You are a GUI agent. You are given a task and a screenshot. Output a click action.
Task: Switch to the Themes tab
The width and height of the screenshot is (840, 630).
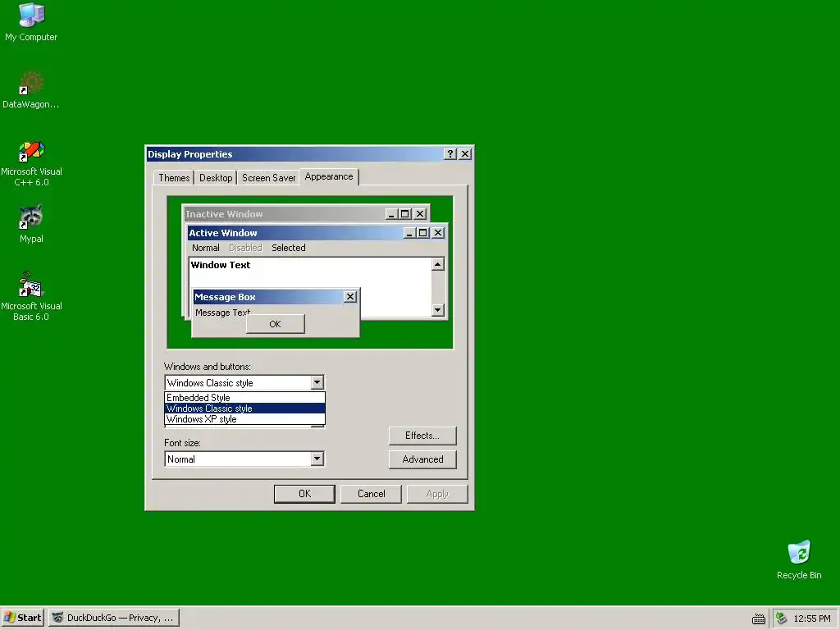174,178
